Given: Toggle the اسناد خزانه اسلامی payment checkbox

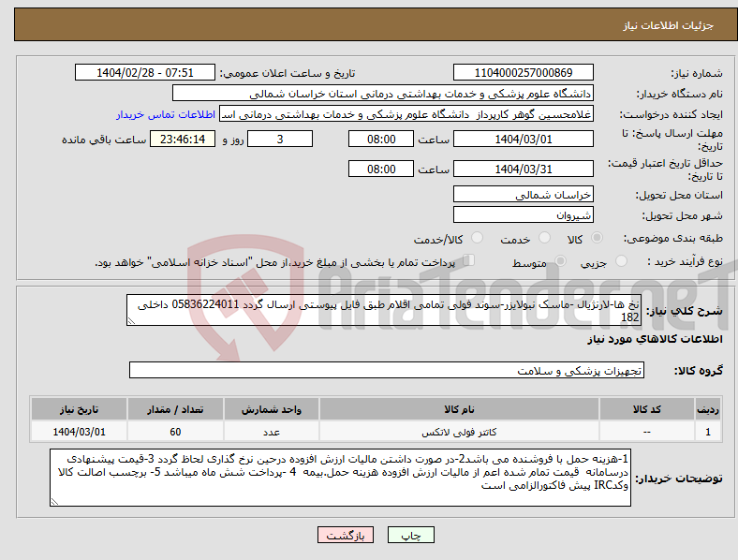Looking at the screenshot, I should tap(469, 260).
